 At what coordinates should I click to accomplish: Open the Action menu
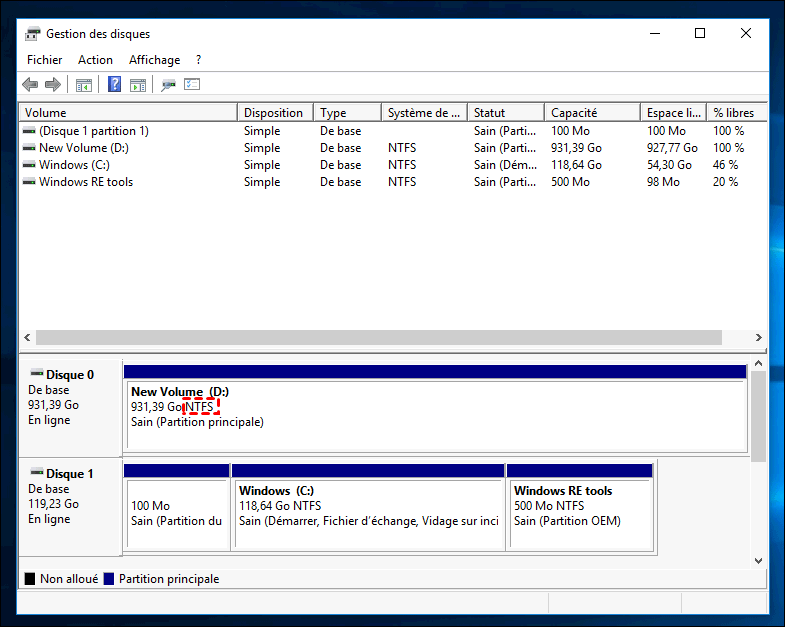tap(95, 60)
